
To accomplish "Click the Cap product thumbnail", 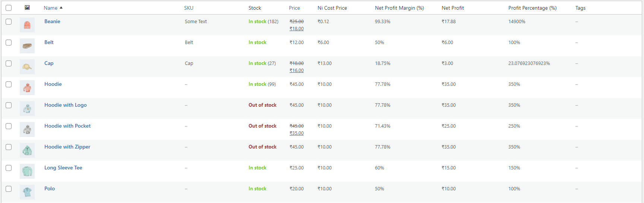I will tap(27, 67).
